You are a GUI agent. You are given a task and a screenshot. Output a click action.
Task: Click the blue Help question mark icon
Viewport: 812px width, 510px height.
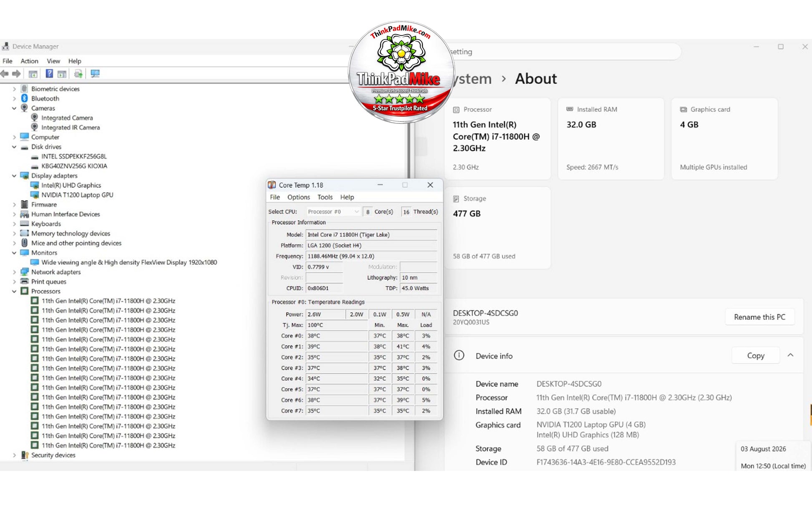49,74
